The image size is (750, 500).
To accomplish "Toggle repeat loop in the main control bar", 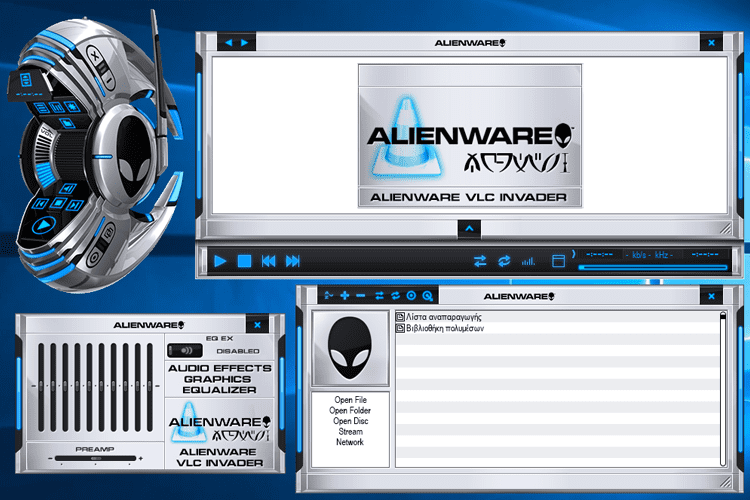I will click(x=504, y=261).
